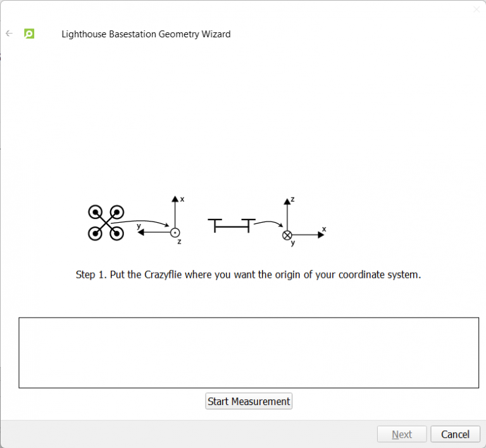The height and width of the screenshot is (448, 486).
Task: Click the back arrow in the wizard header
Action: [x=9, y=34]
